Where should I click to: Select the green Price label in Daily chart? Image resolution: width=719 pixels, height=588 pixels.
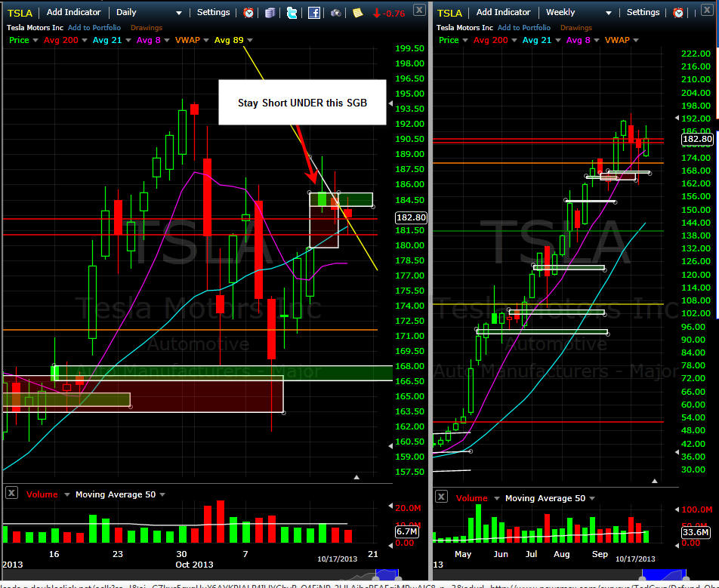coord(19,40)
